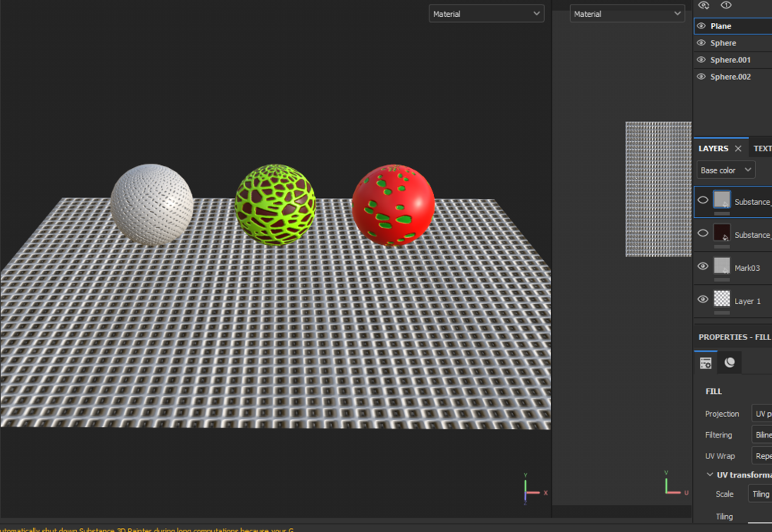Viewport: 772px width, 532px height.
Task: Click the UV Wrap label
Action: click(x=719, y=456)
